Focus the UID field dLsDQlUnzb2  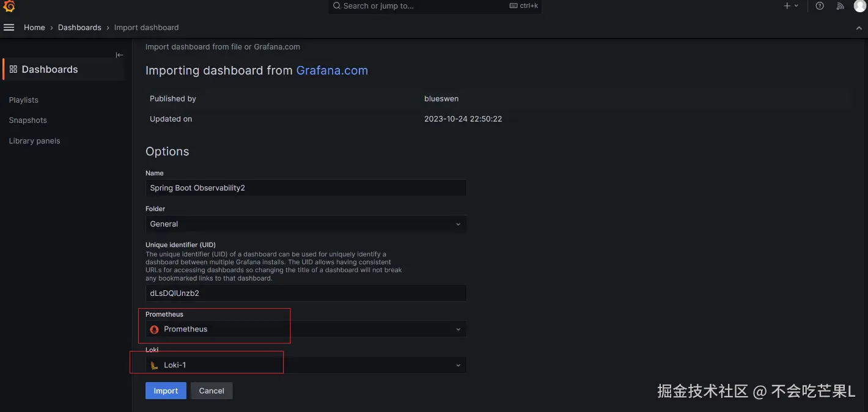tap(306, 293)
